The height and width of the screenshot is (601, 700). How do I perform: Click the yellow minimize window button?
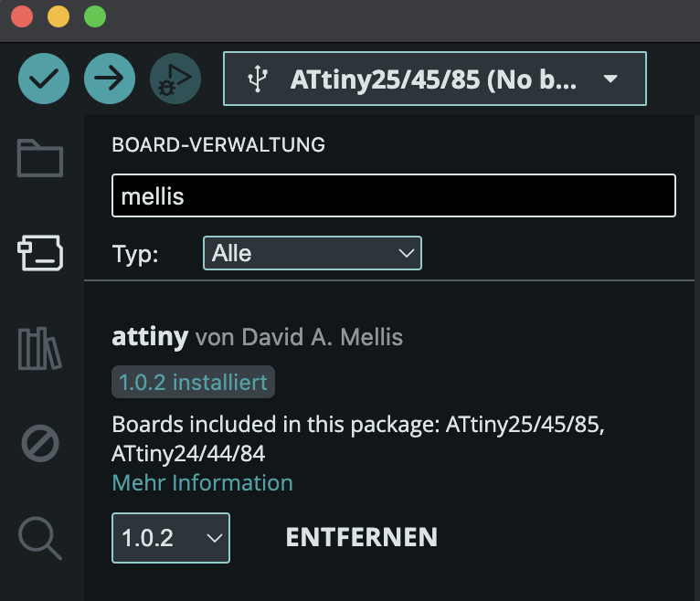58,16
